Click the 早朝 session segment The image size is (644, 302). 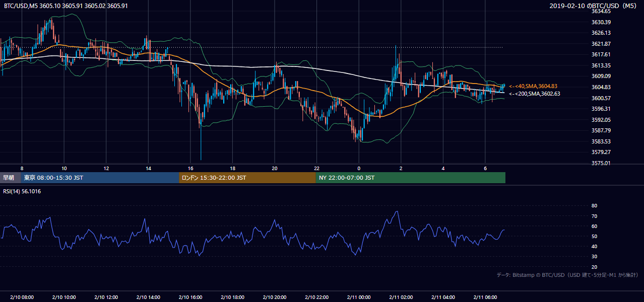tap(10, 178)
